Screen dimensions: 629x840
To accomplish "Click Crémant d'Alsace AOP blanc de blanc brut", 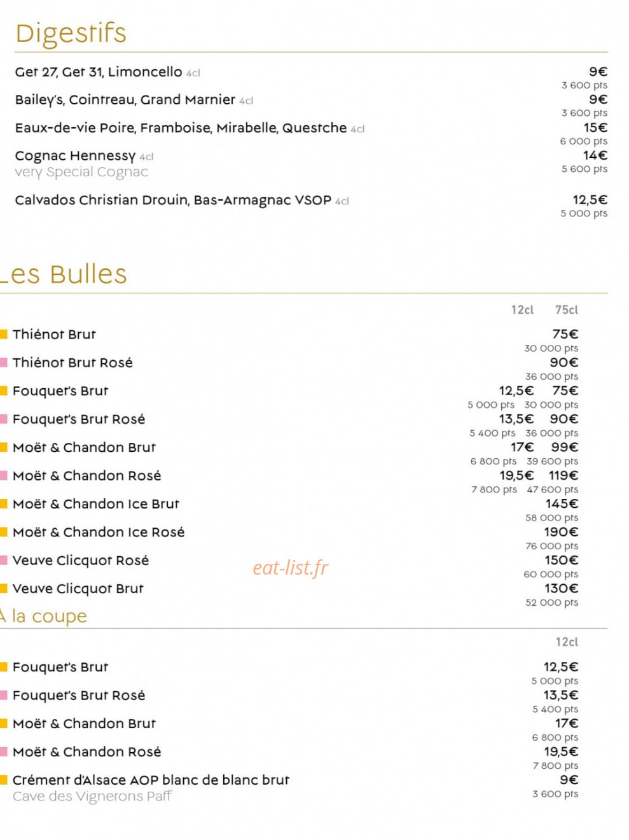I will pyautogui.click(x=151, y=780).
